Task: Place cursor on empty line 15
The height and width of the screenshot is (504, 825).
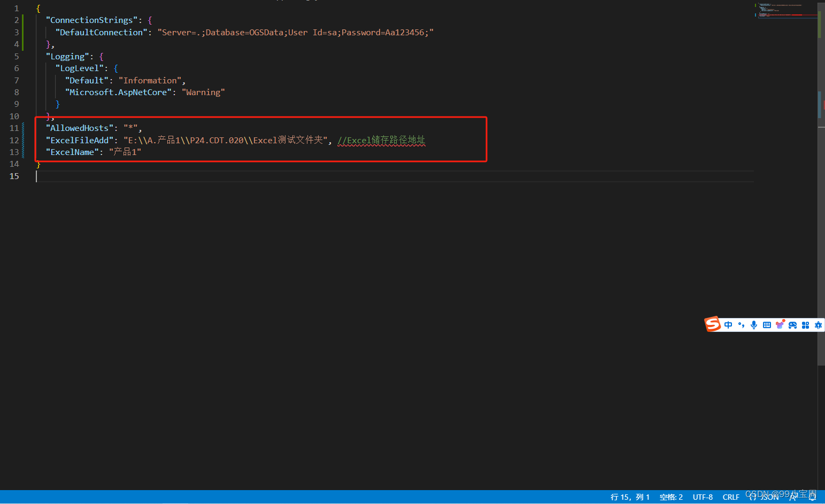Action: coord(395,176)
